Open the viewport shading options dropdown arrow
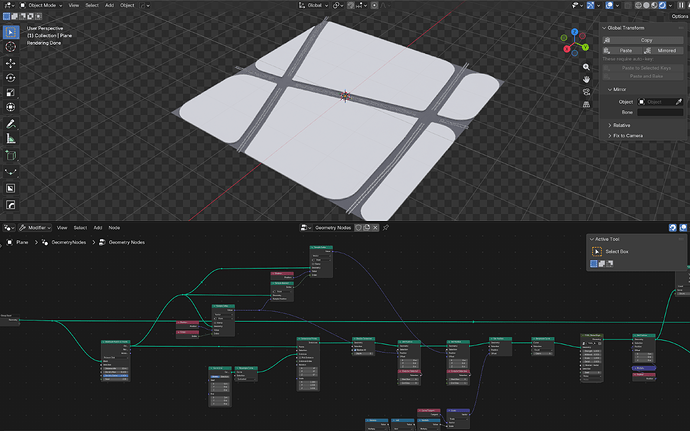690x431 pixels. (x=670, y=5)
